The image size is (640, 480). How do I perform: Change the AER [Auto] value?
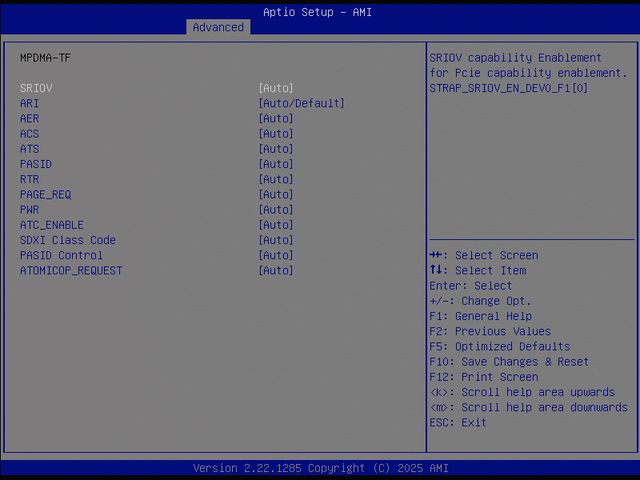(x=276, y=118)
